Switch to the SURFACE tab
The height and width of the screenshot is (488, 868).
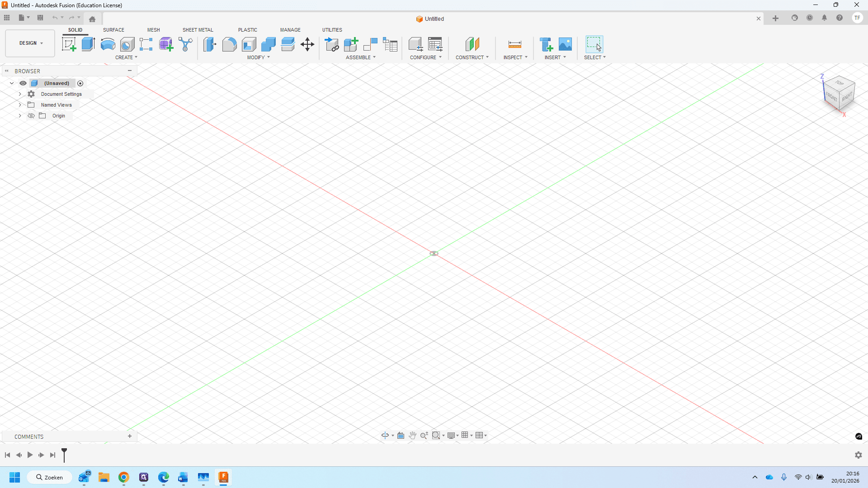click(x=113, y=30)
